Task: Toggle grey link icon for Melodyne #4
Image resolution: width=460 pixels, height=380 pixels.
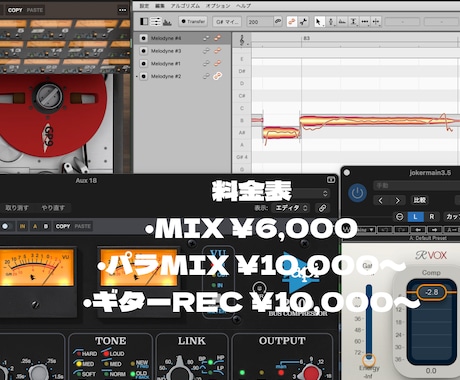Action: [x=206, y=38]
